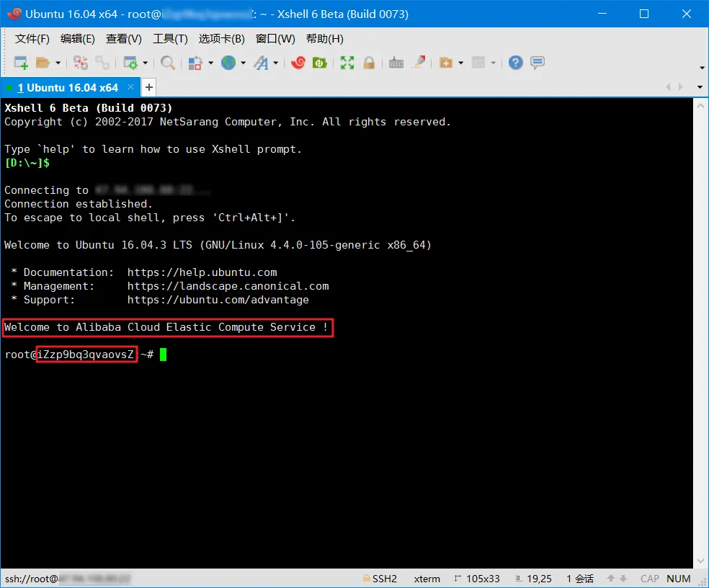
Task: Open the 工具(T) menu
Action: click(170, 39)
